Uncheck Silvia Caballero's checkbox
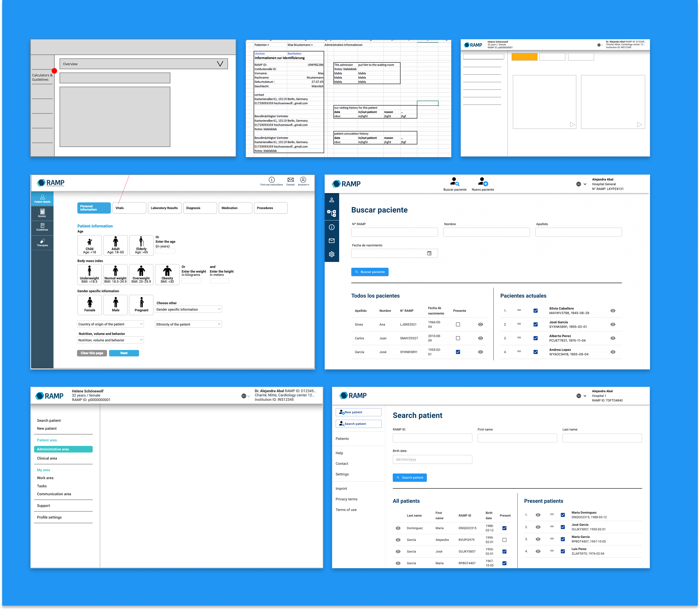Image resolution: width=700 pixels, height=610 pixels. [535, 311]
